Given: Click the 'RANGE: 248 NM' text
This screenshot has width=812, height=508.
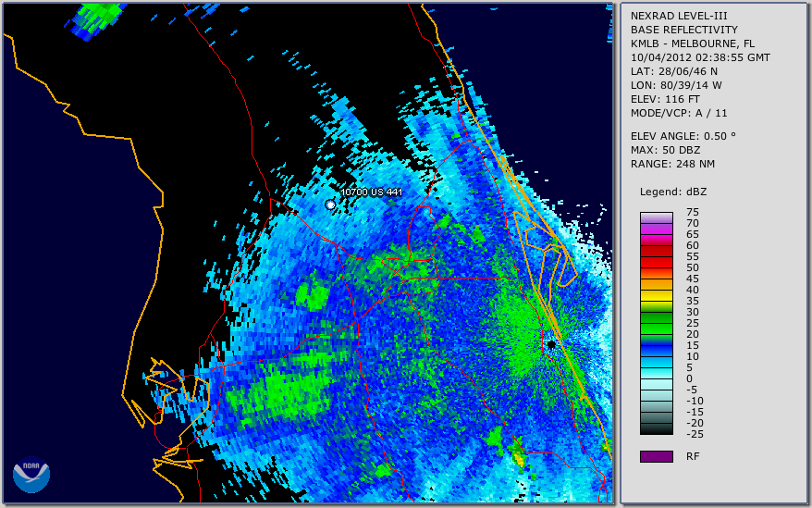Looking at the screenshot, I should point(672,165).
